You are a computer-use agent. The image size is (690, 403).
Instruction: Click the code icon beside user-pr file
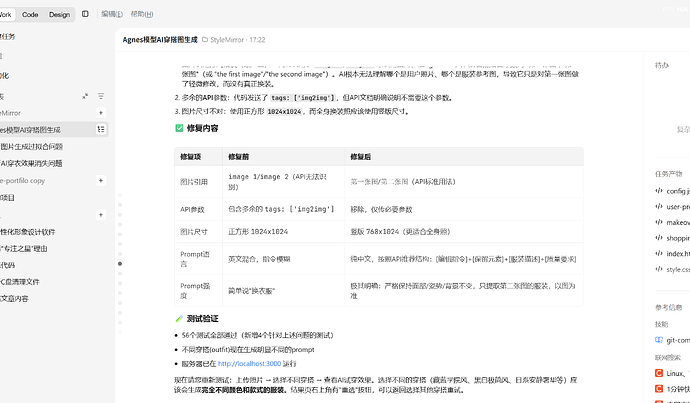tap(659, 206)
